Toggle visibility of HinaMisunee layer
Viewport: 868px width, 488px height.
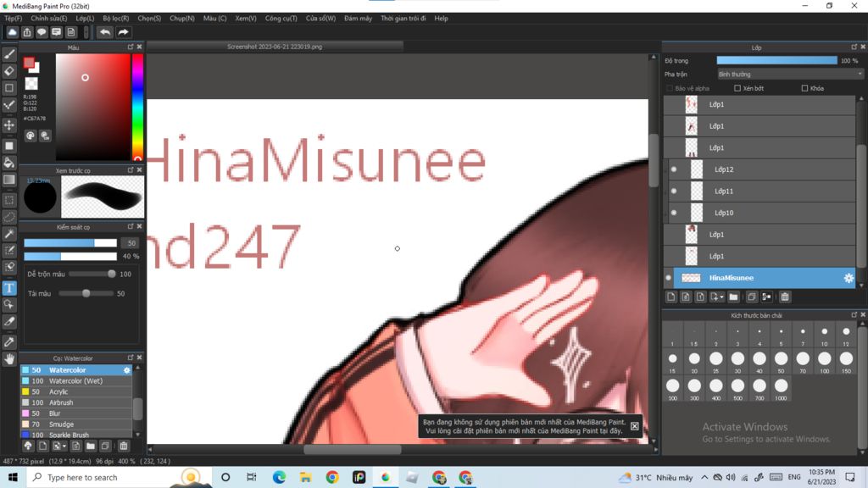click(668, 278)
